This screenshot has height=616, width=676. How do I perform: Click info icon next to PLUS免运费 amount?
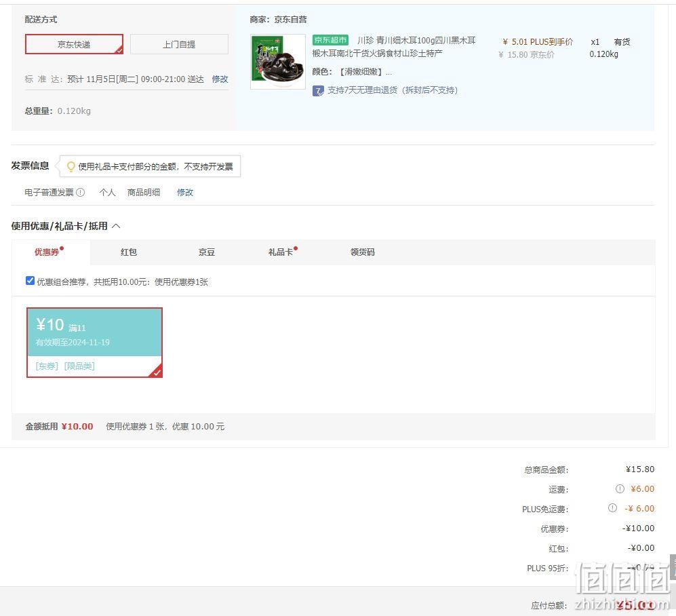coord(613,507)
